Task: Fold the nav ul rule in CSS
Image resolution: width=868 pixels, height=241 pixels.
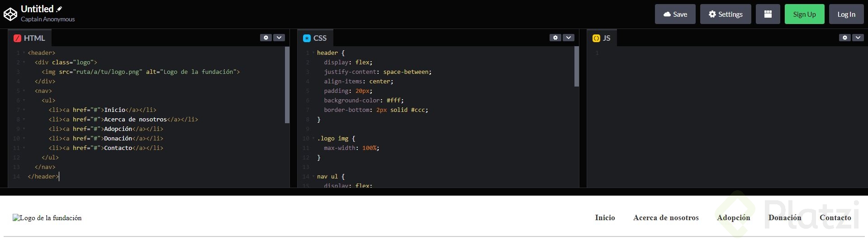Action: pyautogui.click(x=313, y=177)
